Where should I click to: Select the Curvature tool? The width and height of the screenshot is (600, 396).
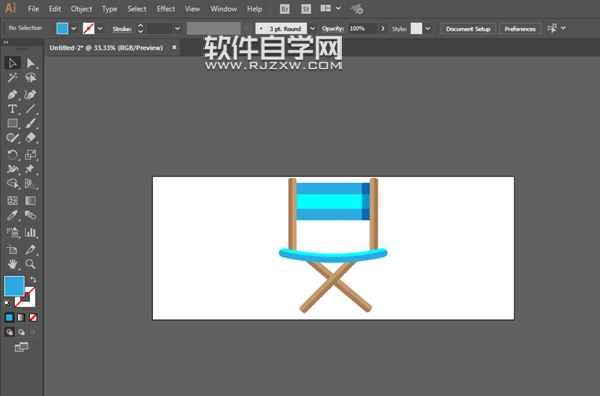30,95
